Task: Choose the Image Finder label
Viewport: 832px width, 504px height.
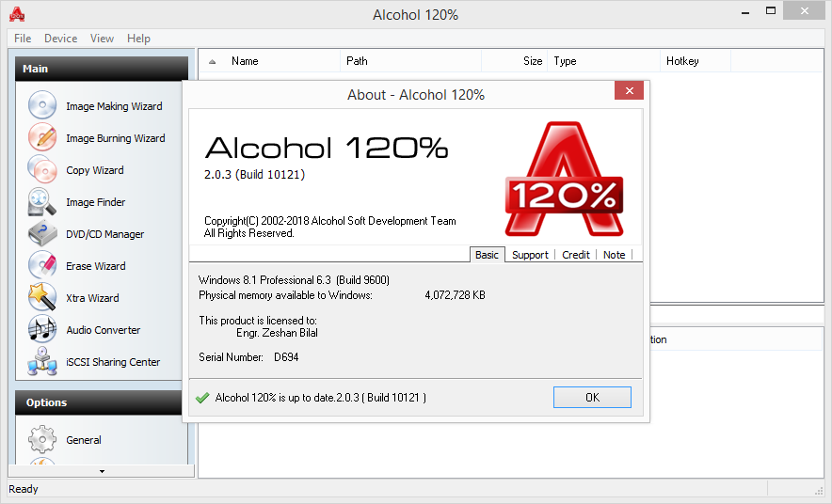Action: [x=95, y=202]
